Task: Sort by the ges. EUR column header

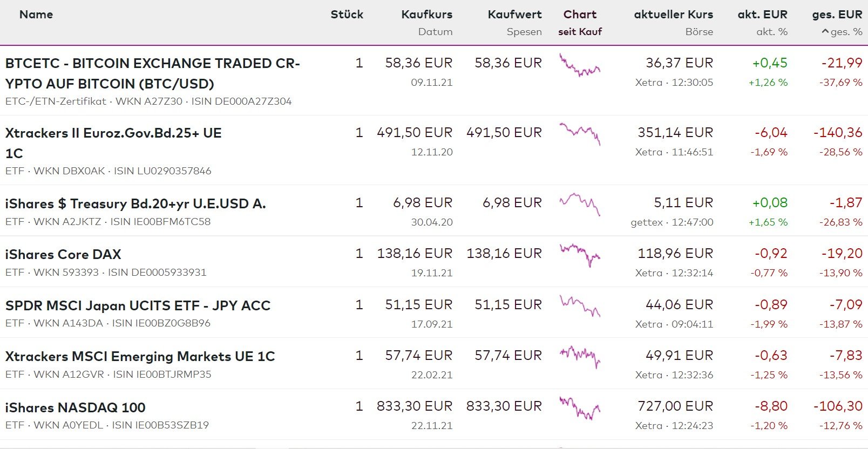Action: tap(837, 15)
